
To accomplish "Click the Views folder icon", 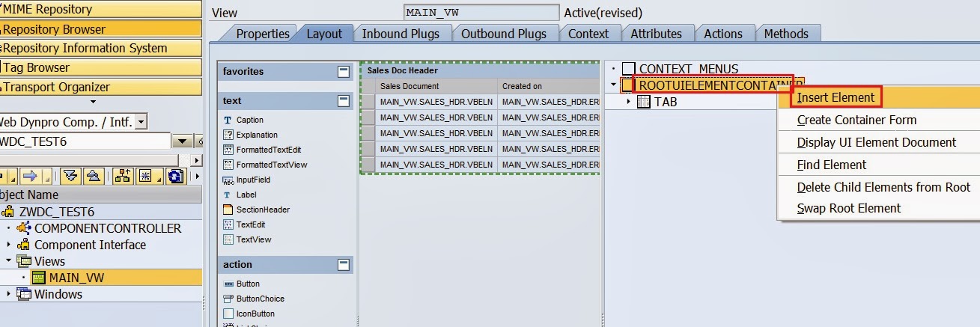I will [x=24, y=261].
